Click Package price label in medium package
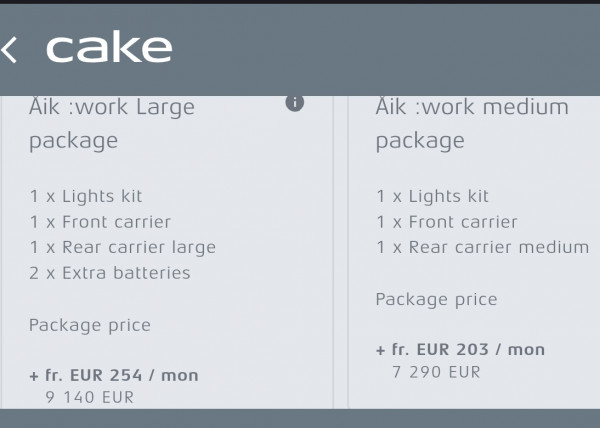The width and height of the screenshot is (600, 428). (x=436, y=299)
